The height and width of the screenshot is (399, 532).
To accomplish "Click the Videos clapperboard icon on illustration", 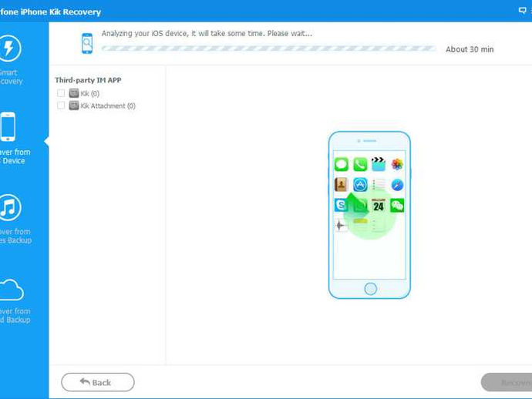I will coord(379,164).
